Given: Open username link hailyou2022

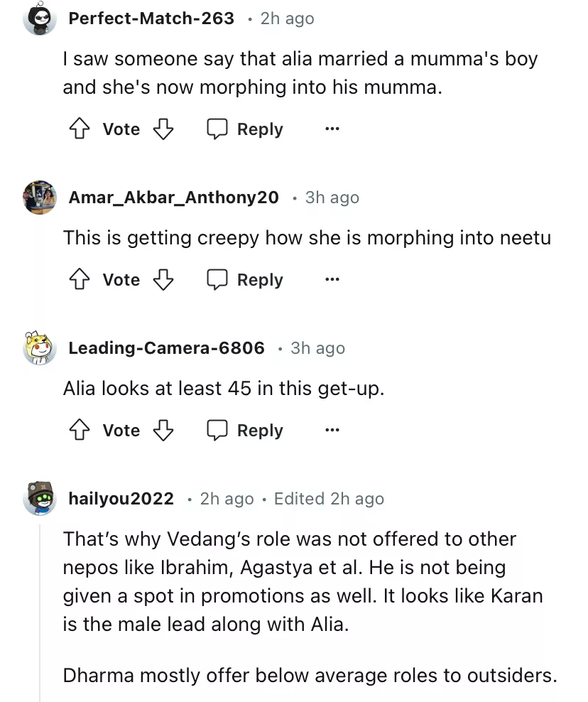Looking at the screenshot, I should point(121,499).
